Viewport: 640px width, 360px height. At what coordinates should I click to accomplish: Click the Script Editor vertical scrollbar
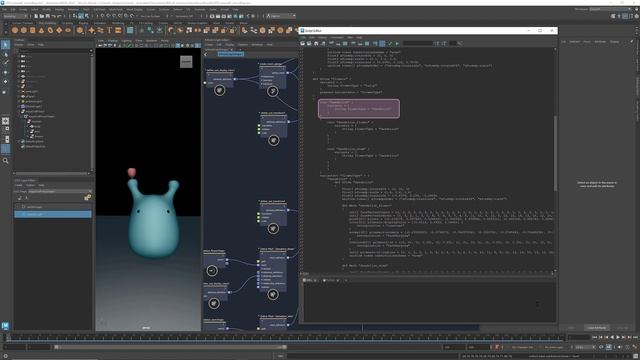(555, 153)
